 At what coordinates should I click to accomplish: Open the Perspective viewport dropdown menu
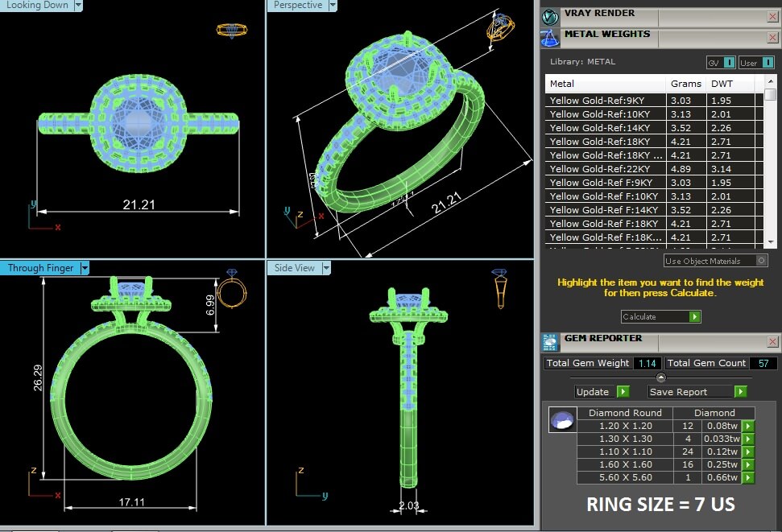pos(333,5)
